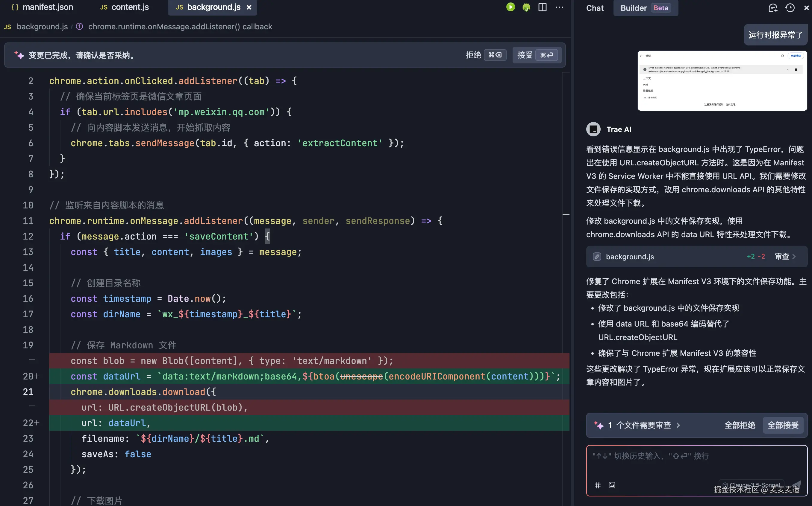Viewport: 812px width, 506px height.
Task: Open the editor more actions ellipsis
Action: tap(559, 7)
